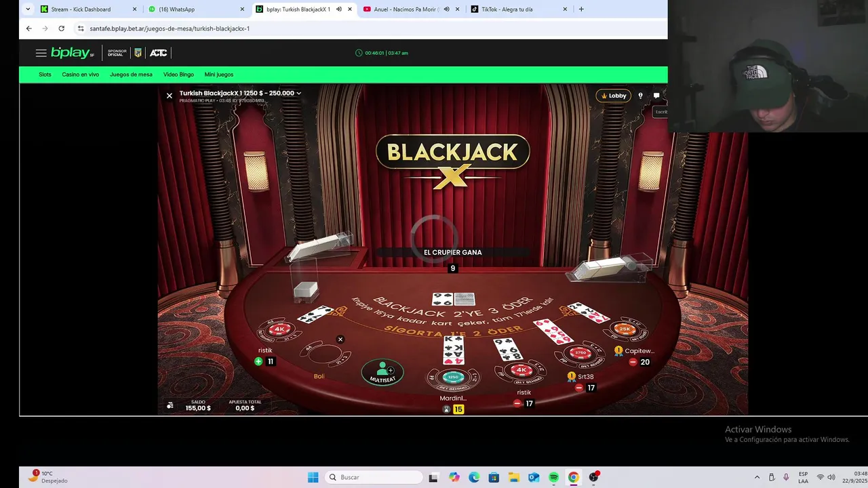The width and height of the screenshot is (868, 488).
Task: Click the session clock timer icon
Action: 359,53
